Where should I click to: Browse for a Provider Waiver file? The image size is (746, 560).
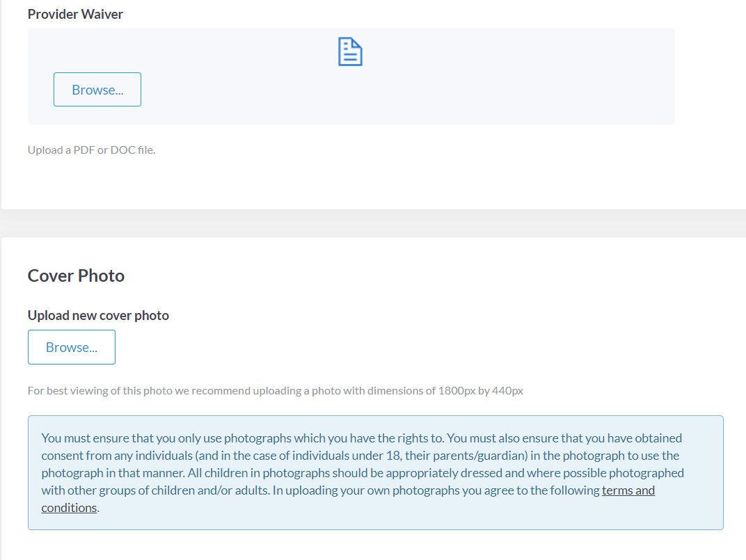(x=97, y=90)
